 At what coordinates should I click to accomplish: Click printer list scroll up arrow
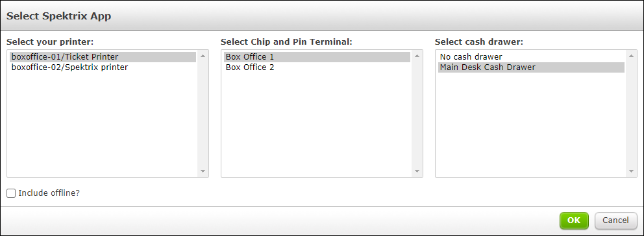point(203,56)
